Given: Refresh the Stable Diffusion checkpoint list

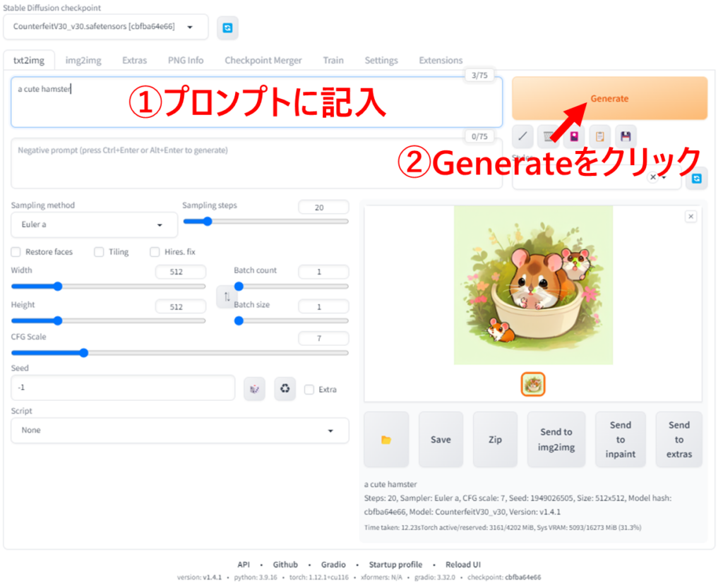Looking at the screenshot, I should click(x=227, y=28).
